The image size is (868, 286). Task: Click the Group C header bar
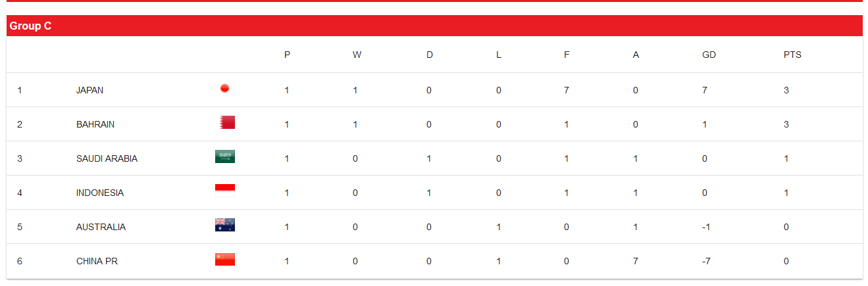point(434,26)
